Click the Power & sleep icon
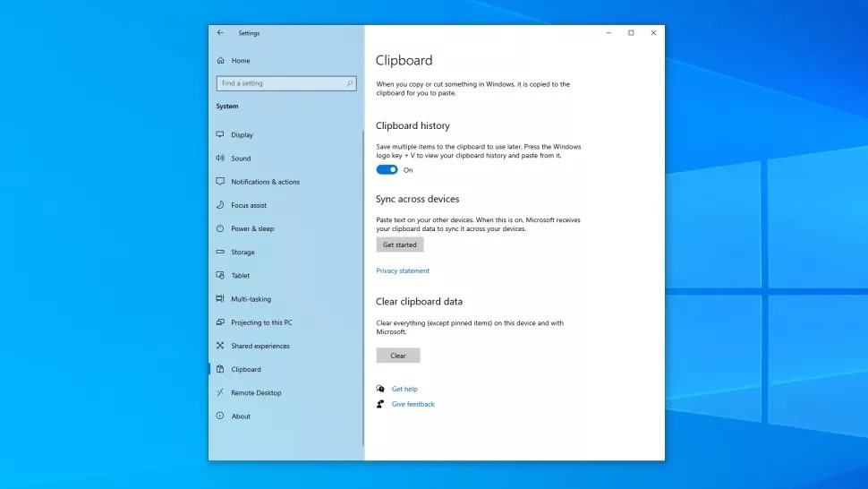The image size is (868, 489). pyautogui.click(x=220, y=228)
